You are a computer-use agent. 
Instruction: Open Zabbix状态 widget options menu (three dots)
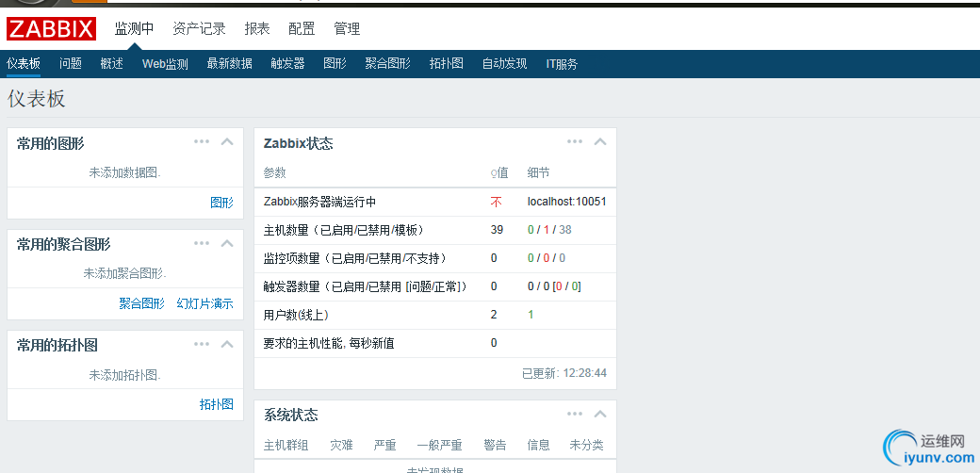click(x=575, y=142)
